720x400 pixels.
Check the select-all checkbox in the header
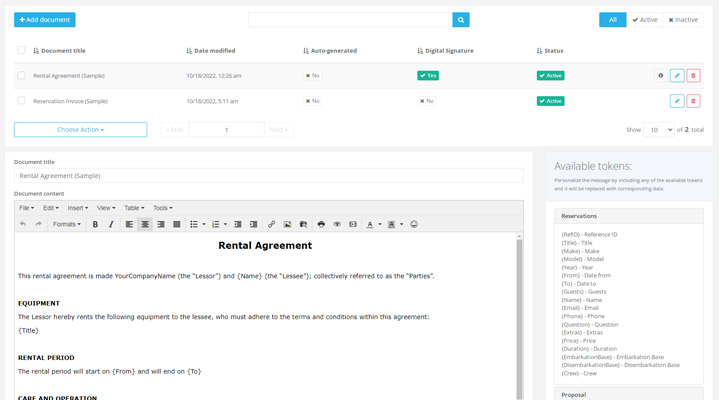coord(21,50)
